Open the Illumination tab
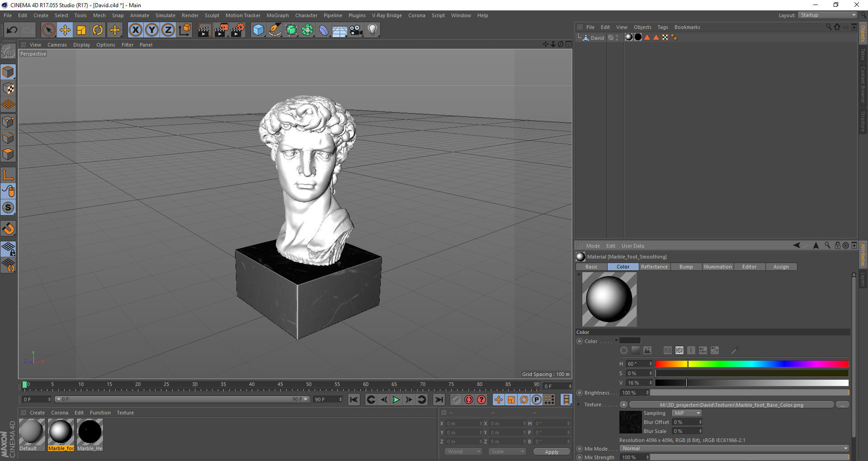Image resolution: width=868 pixels, height=461 pixels. tap(717, 267)
